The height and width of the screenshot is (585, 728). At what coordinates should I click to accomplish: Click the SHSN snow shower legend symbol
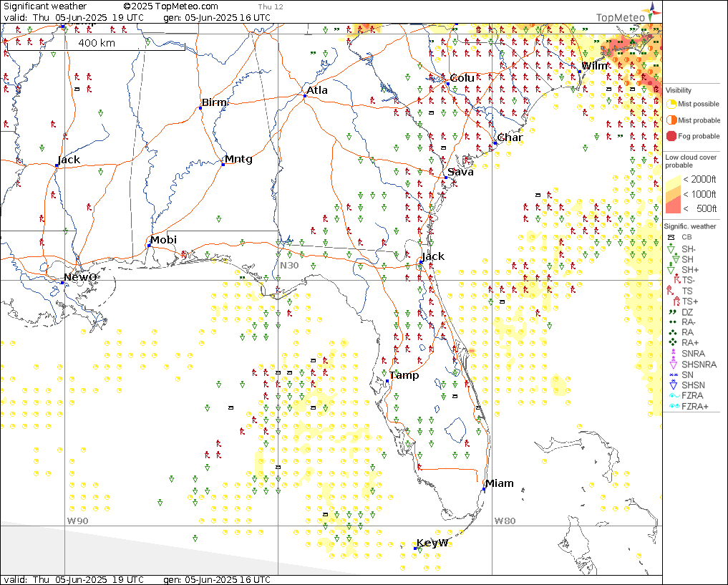click(674, 385)
